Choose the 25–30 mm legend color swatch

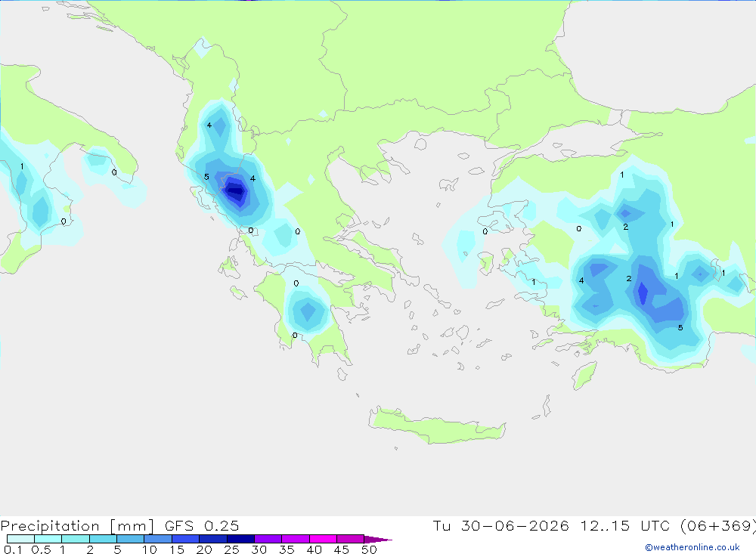point(240,539)
